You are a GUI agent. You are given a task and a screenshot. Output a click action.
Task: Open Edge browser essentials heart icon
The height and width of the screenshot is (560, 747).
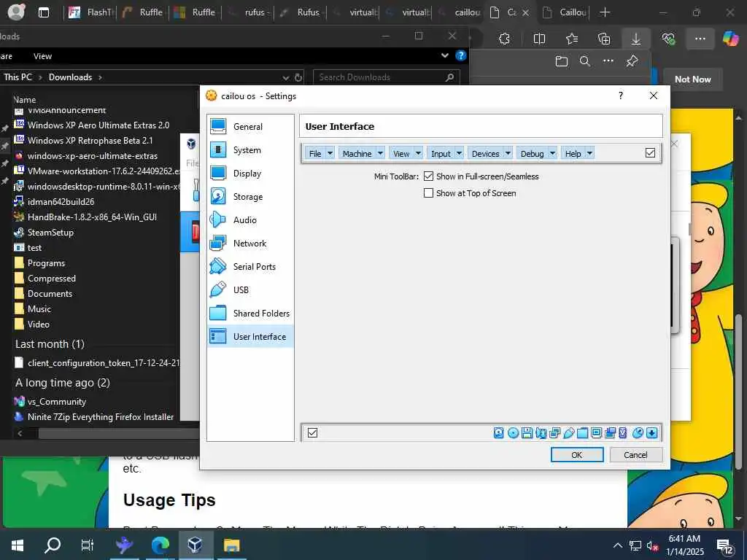point(668,39)
